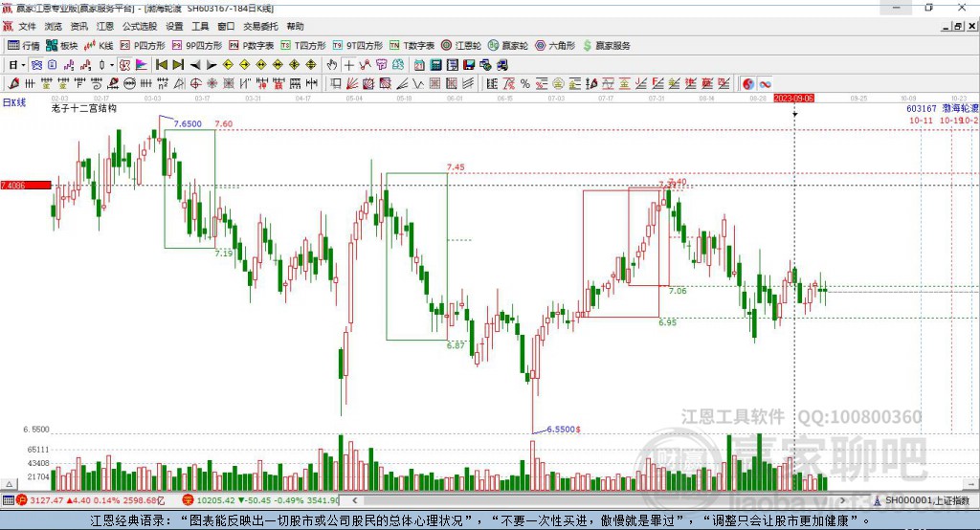980x530 pixels.
Task: Click the percent % retracement tool
Action: point(525,84)
